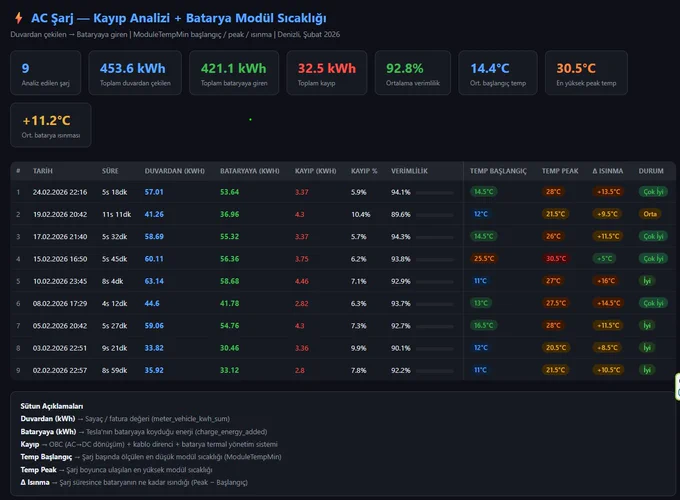Click the BATARYAYA (KWH) column header
This screenshot has height=500, width=680.
click(250, 171)
